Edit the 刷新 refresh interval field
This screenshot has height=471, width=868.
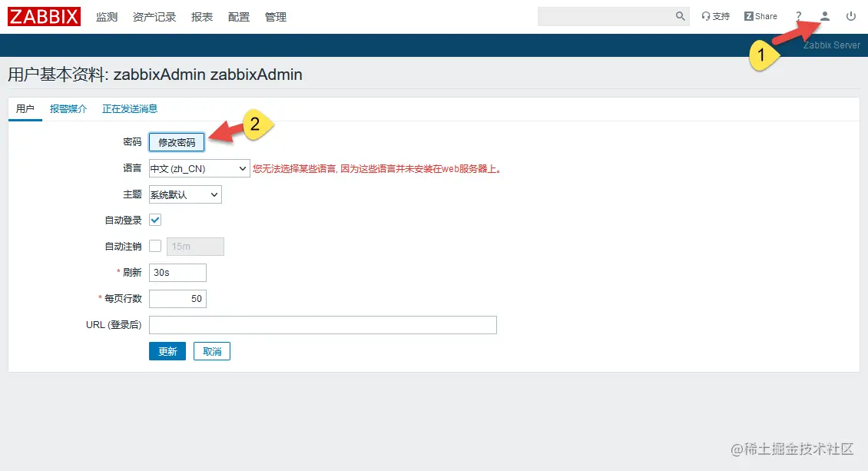[x=177, y=272]
